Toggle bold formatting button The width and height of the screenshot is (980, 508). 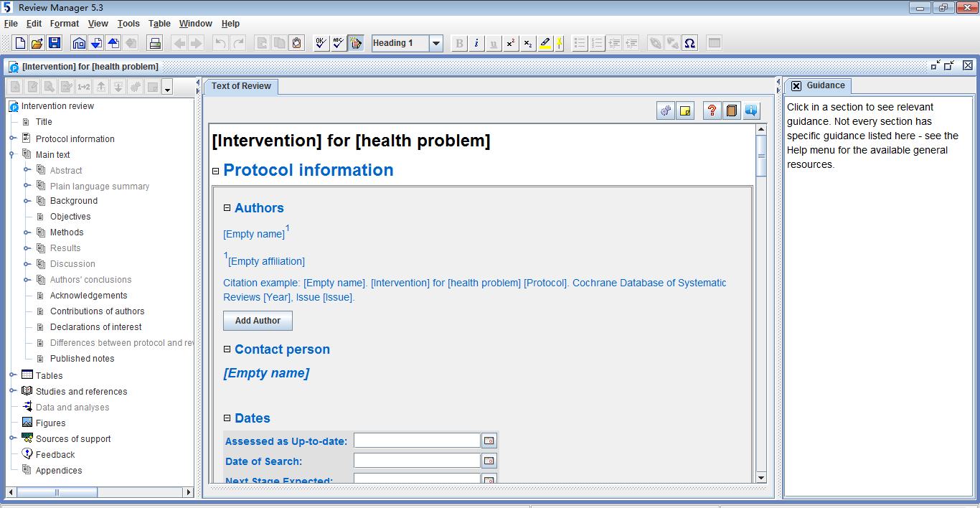pos(460,43)
